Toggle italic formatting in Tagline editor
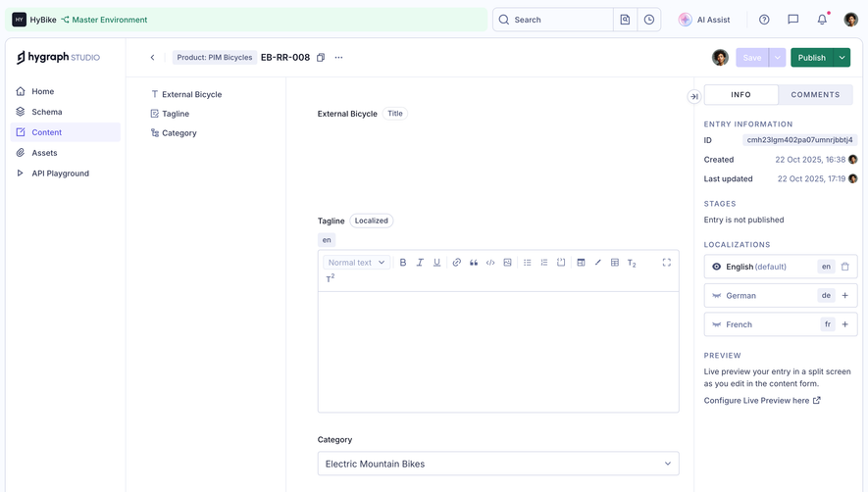 coord(420,263)
